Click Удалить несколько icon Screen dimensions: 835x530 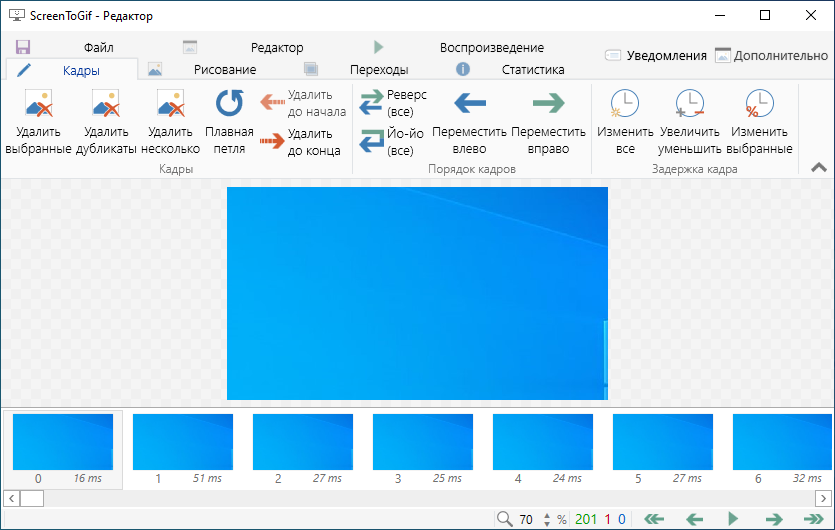click(170, 103)
